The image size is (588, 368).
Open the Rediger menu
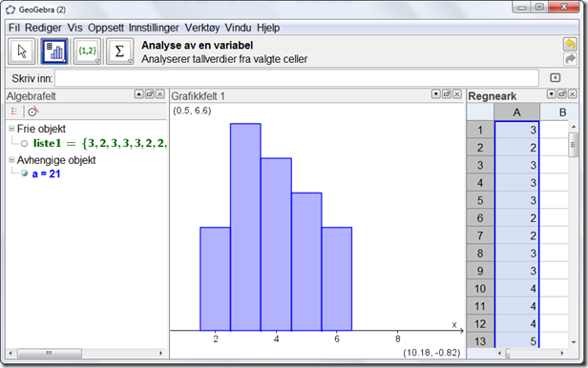coord(43,28)
